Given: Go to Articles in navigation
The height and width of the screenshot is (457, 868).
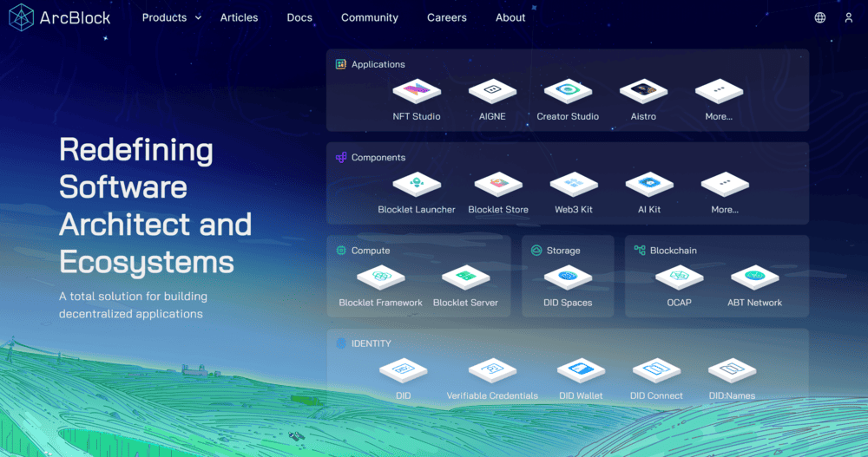Looking at the screenshot, I should 240,17.
